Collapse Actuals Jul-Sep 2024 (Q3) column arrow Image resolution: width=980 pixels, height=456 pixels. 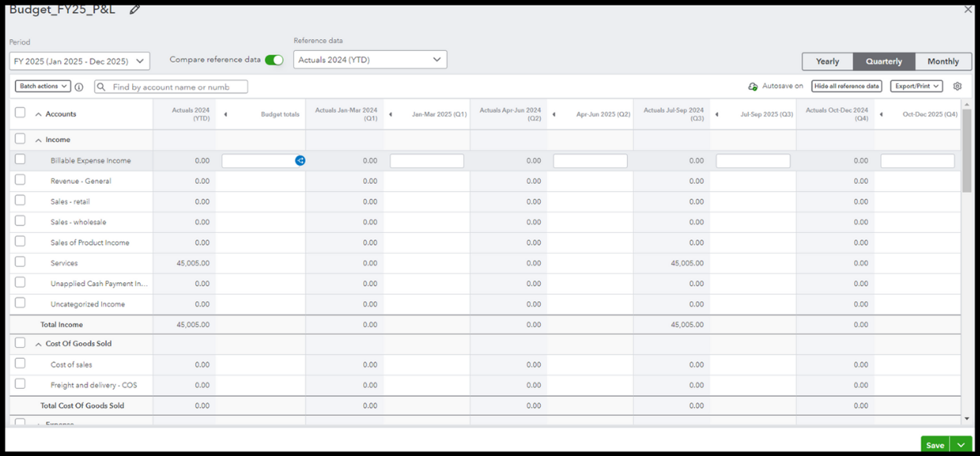pos(716,114)
